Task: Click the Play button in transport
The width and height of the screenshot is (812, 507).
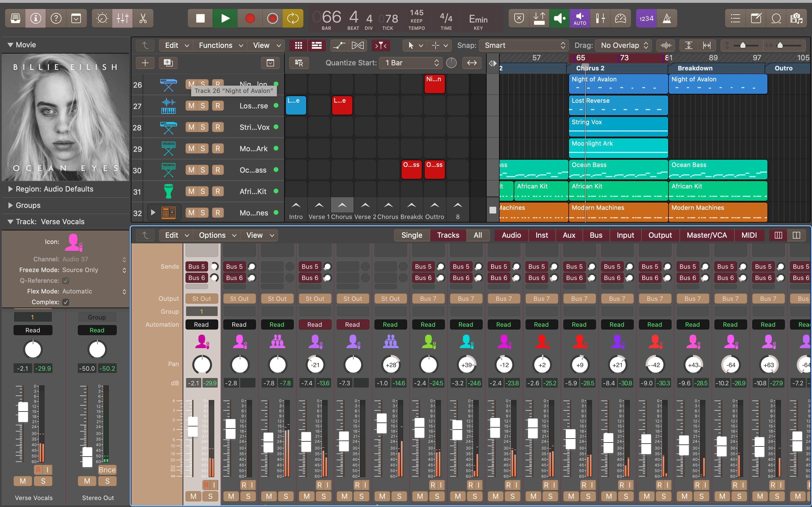Action: point(225,18)
